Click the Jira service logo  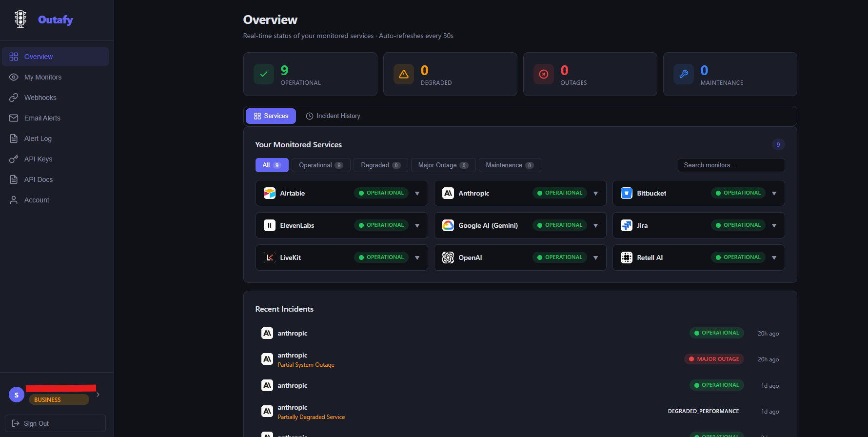[x=627, y=225]
